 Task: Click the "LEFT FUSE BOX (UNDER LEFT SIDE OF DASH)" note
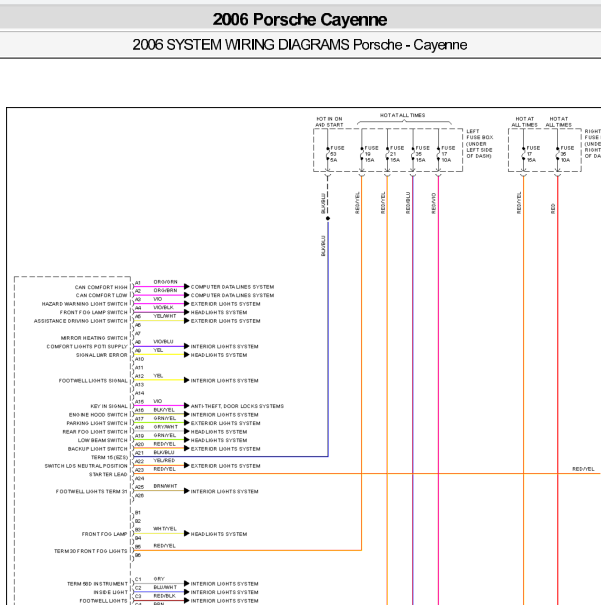coord(480,144)
